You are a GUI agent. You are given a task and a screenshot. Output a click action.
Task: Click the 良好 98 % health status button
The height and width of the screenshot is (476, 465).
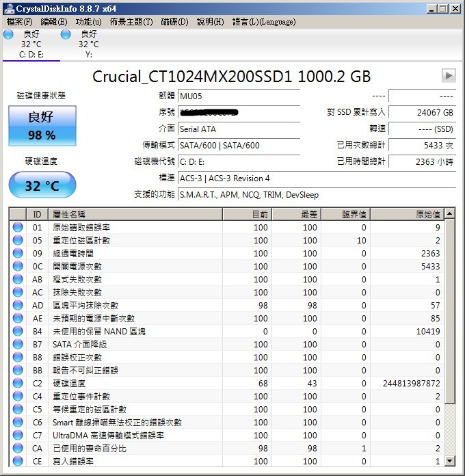pos(42,126)
